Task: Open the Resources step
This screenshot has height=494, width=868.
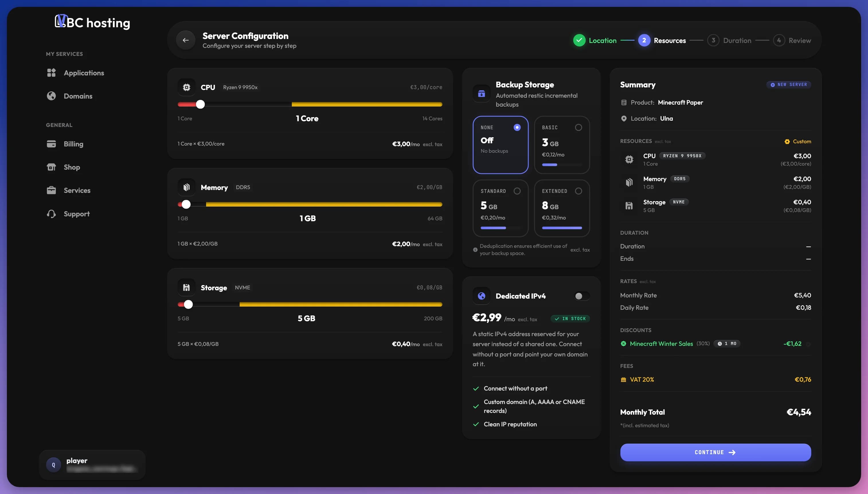Action: pyautogui.click(x=662, y=40)
